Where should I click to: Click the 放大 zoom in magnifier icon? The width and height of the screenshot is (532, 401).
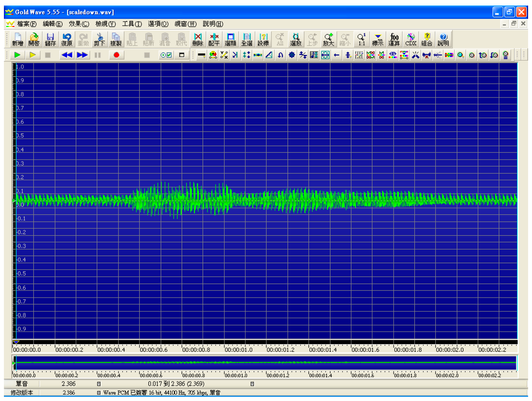pos(328,39)
